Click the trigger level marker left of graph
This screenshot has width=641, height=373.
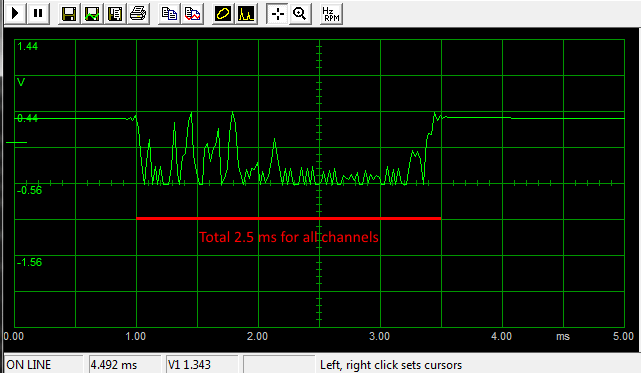tap(16, 142)
